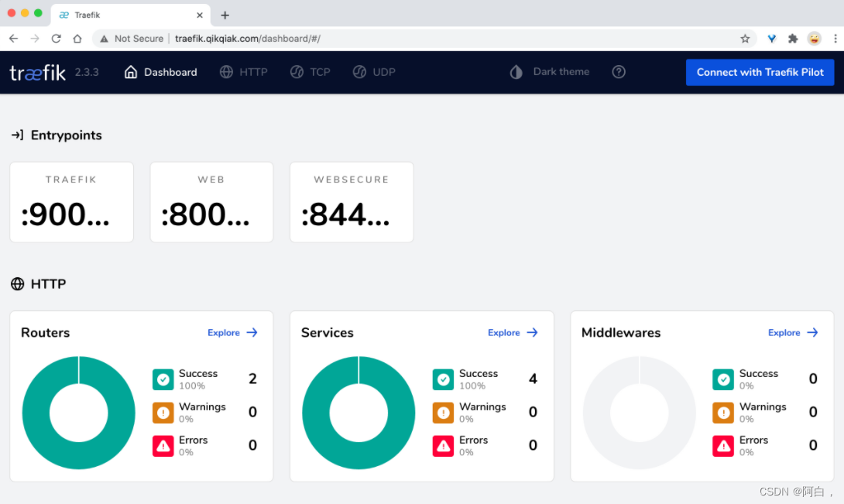Viewport: 844px width, 504px height.
Task: Open the help question-mark icon
Action: pyautogui.click(x=619, y=72)
